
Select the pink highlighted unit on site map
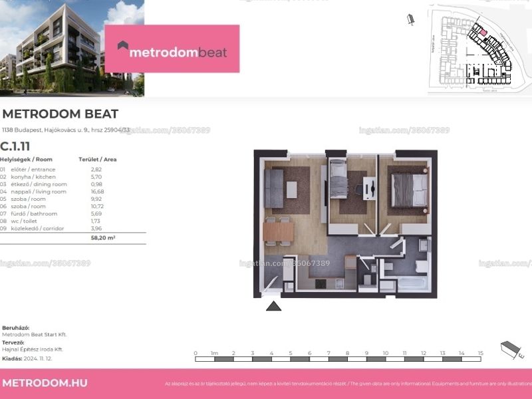(483, 33)
